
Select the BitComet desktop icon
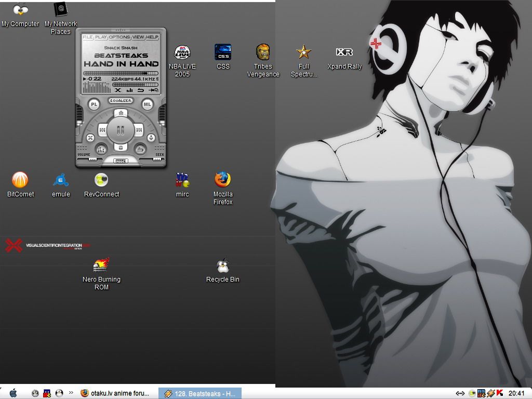coord(20,184)
